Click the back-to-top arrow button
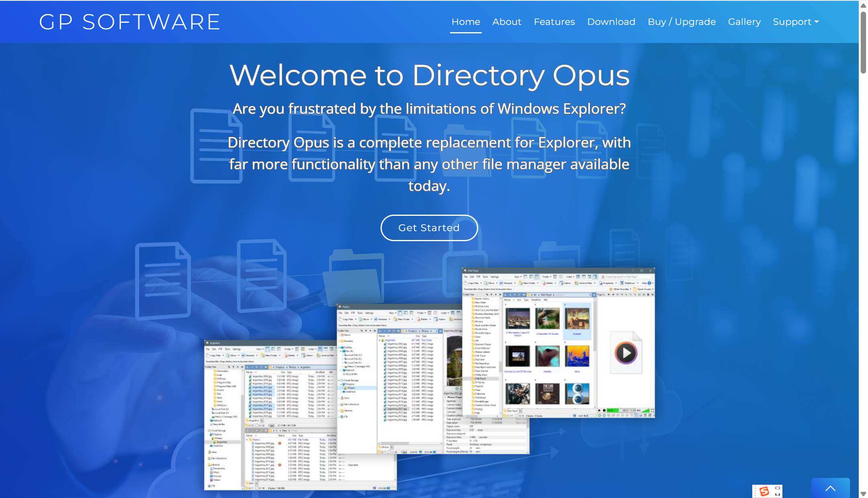 coord(830,488)
